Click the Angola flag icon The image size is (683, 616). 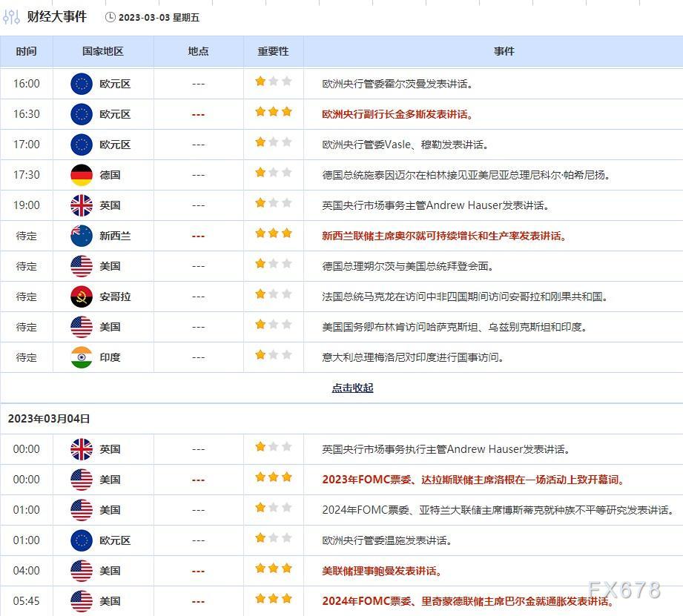(x=82, y=297)
